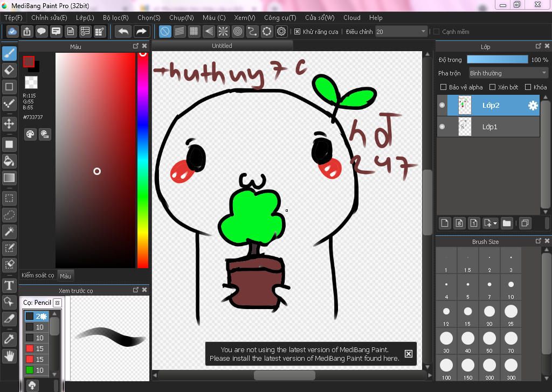Open Cửa sổ(W) menu
Screen dimensions: 552x392
320,18
